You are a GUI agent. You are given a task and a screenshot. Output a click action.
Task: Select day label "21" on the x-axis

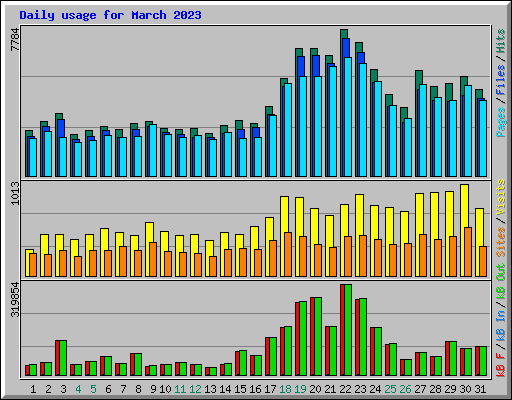click(x=330, y=389)
